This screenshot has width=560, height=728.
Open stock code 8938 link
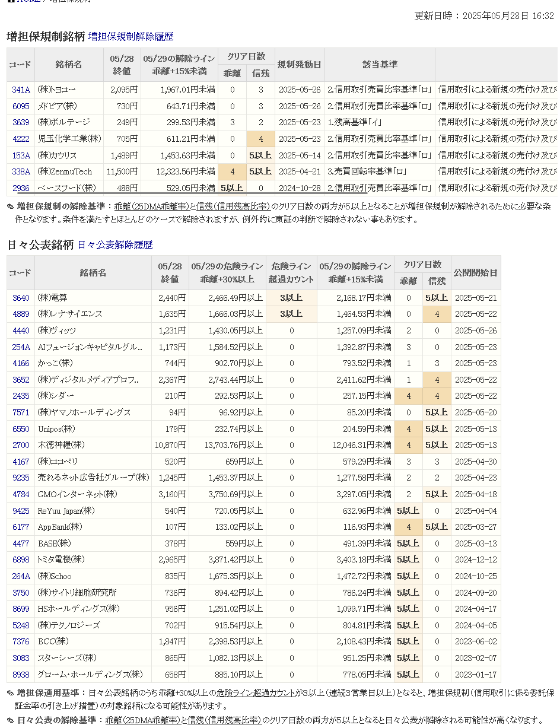[x=21, y=675]
